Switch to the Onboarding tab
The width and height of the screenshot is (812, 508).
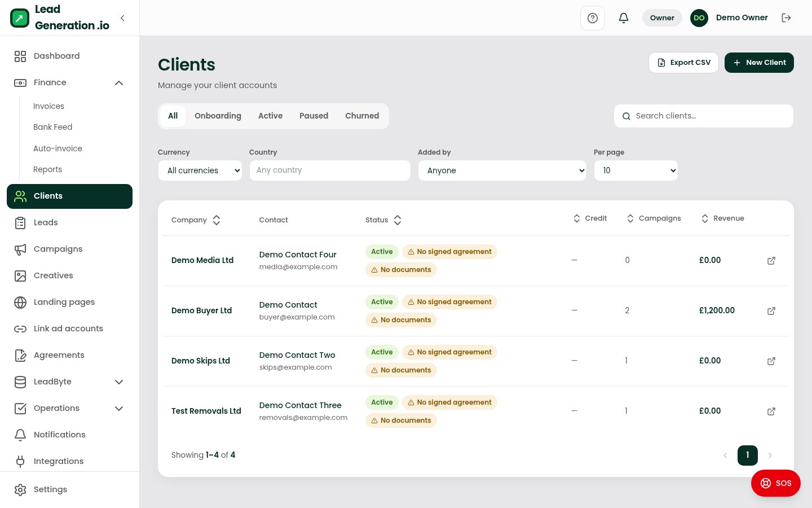218,116
